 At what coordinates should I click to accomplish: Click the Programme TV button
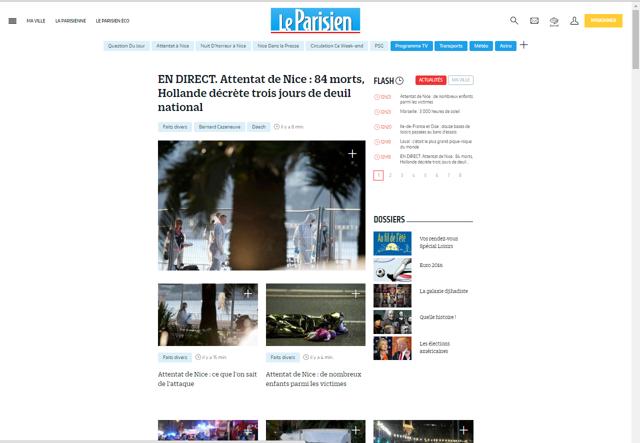pyautogui.click(x=411, y=46)
